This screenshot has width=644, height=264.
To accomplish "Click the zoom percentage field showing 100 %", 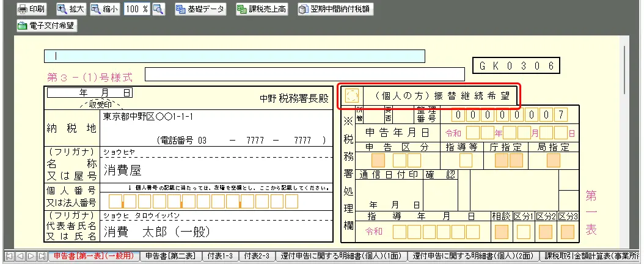I will click(x=137, y=9).
